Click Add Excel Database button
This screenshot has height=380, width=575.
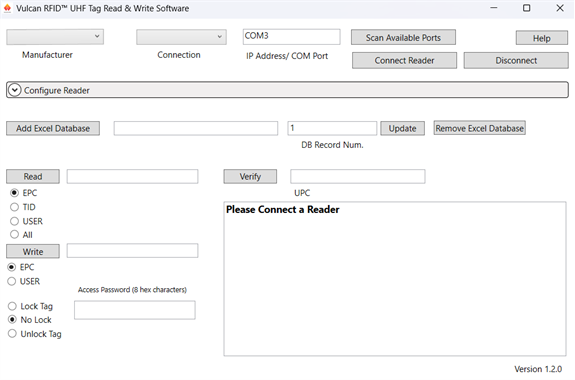[53, 128]
